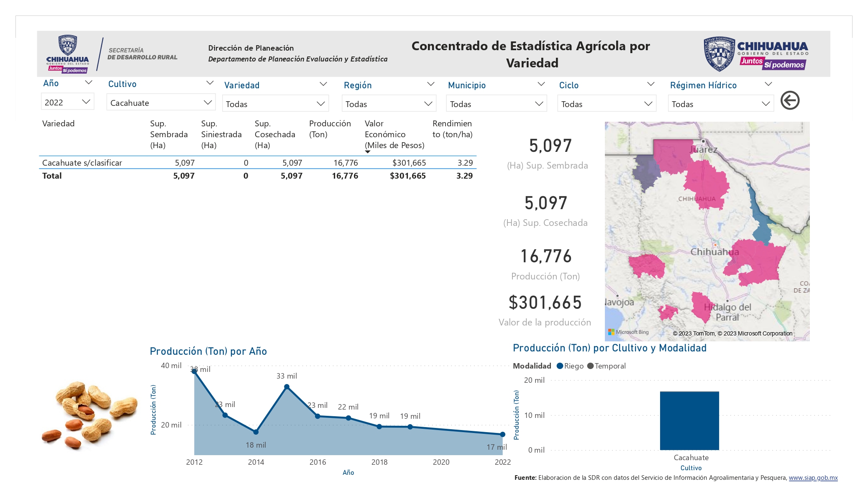Select the 'Cacahuate s/clasificar' table row name
Screen dimensions: 868x502
(82, 163)
